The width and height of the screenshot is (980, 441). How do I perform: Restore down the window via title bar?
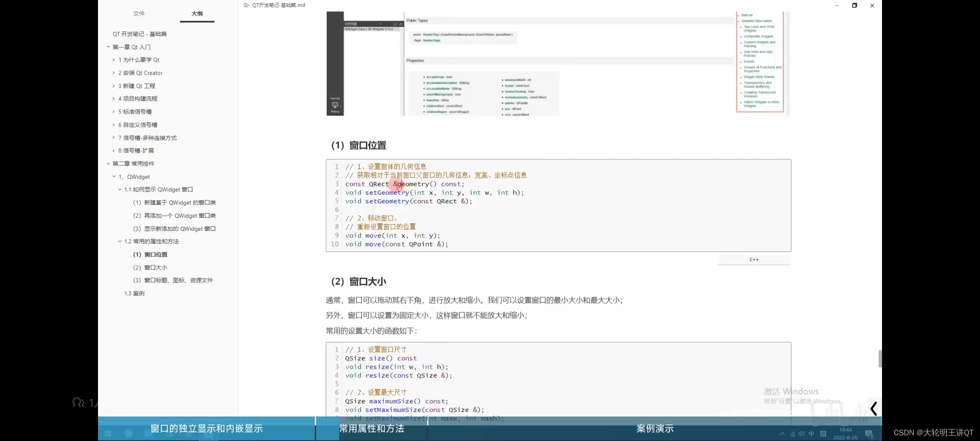(x=854, y=5)
